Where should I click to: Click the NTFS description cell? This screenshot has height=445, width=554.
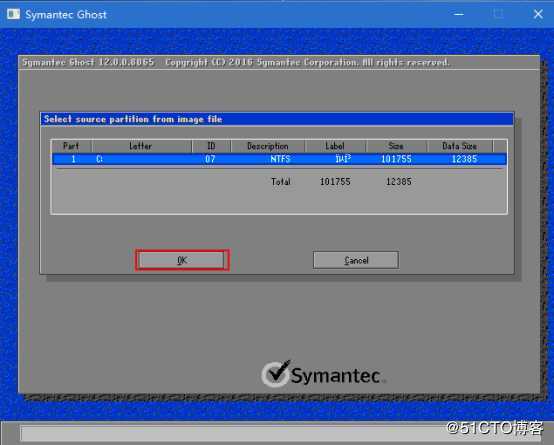click(280, 159)
